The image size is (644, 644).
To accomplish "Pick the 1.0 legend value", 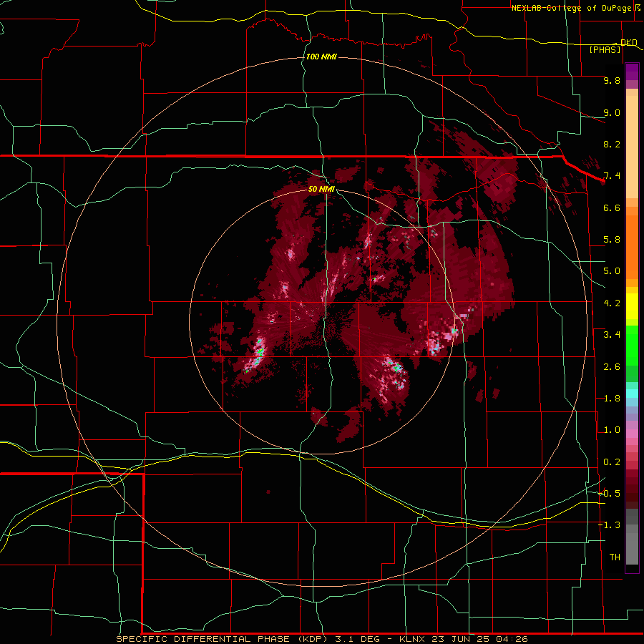I will coord(612,430).
